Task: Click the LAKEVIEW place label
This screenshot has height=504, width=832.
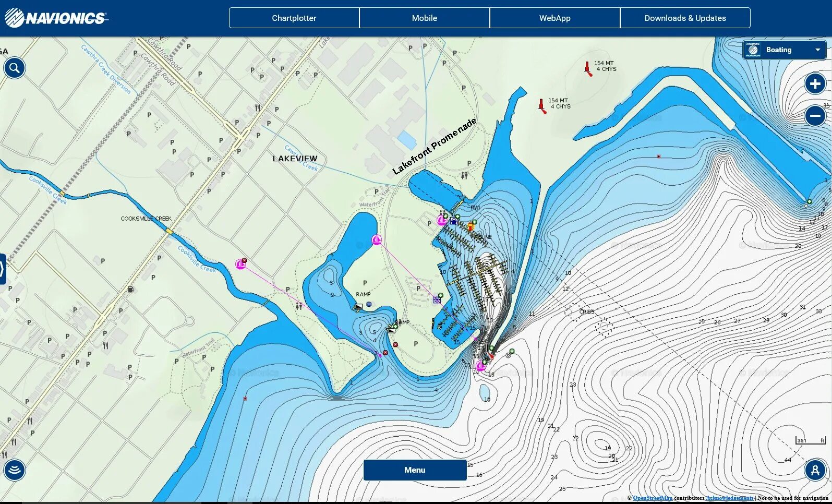Action: point(295,159)
